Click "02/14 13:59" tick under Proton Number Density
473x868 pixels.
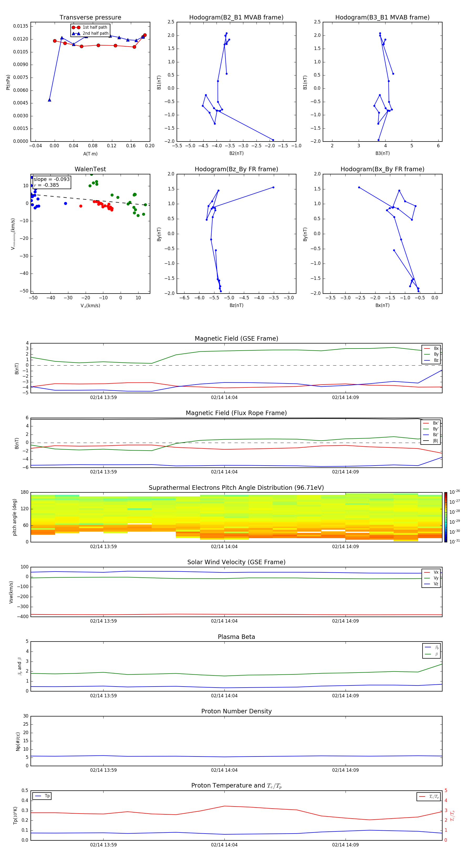[x=103, y=770]
